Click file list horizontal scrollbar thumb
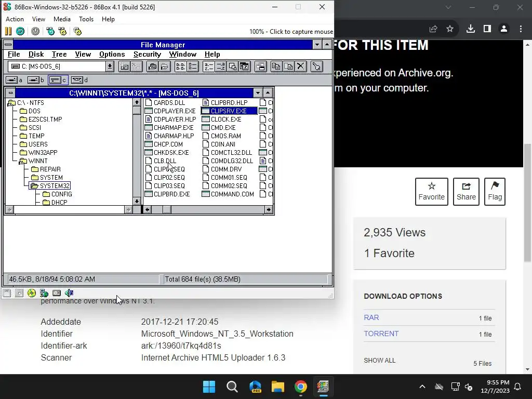Screen dimensions: 532x399 (167, 210)
